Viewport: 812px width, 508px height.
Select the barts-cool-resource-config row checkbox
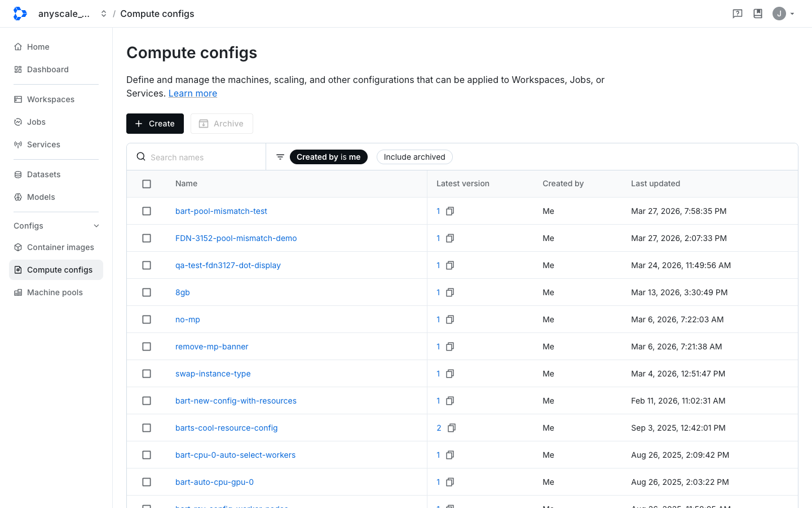(x=147, y=428)
